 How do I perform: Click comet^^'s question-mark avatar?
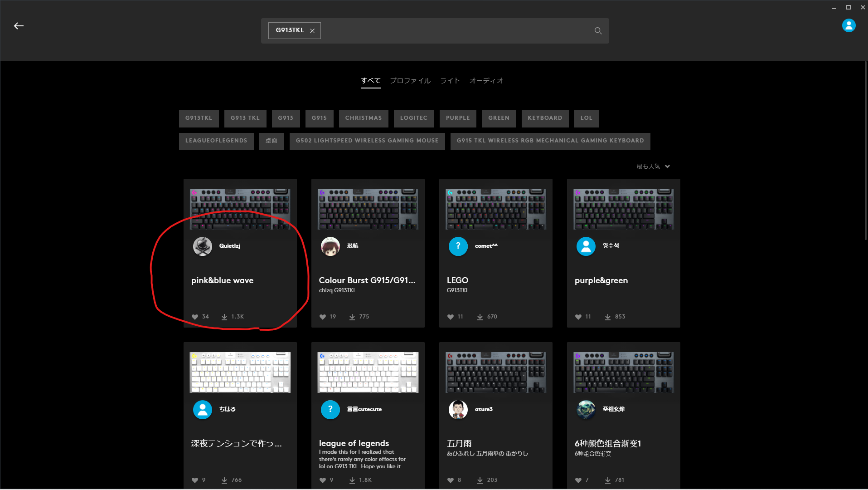pyautogui.click(x=458, y=246)
